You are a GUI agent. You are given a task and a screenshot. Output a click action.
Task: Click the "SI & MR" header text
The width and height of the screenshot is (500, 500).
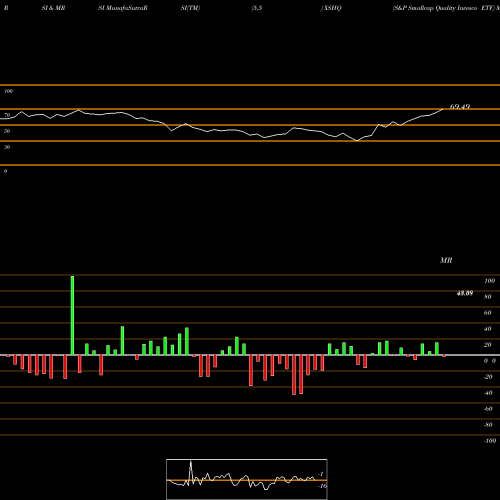[53, 8]
